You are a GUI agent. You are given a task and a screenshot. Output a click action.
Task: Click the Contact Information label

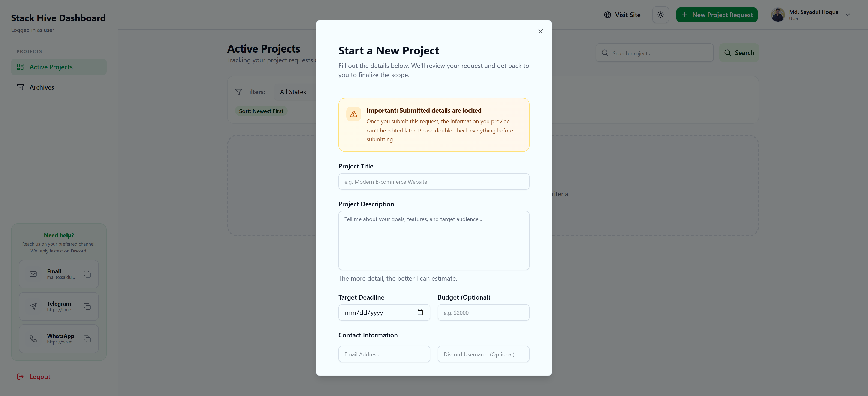pos(368,335)
